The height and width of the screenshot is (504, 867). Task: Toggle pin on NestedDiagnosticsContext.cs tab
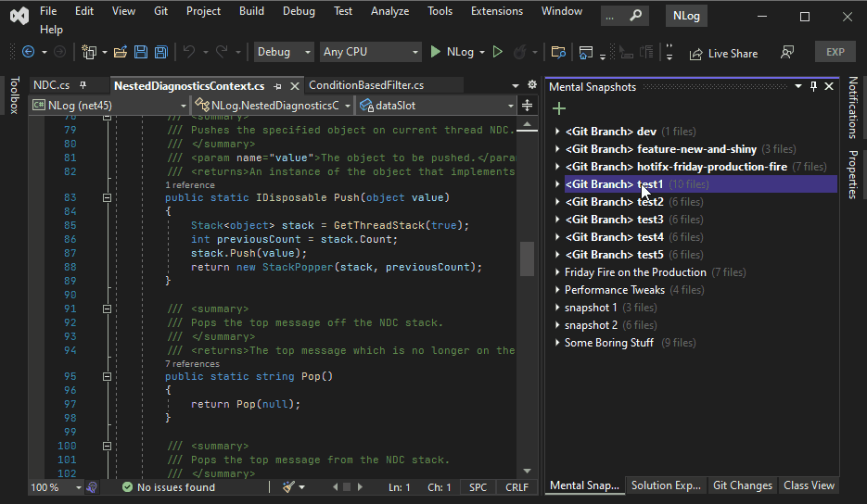277,86
